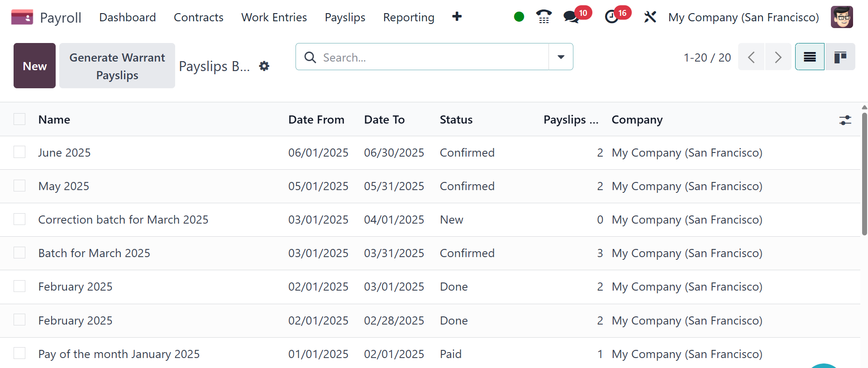Open the optional columns adjust menu
The image size is (868, 368).
pos(845,120)
